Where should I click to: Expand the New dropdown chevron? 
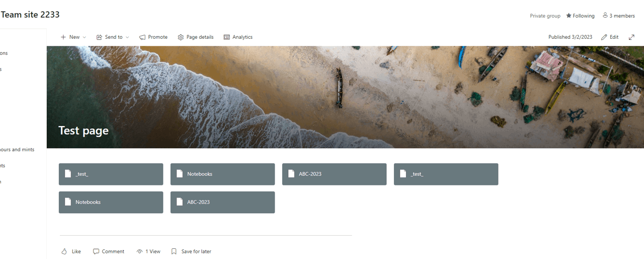click(84, 37)
